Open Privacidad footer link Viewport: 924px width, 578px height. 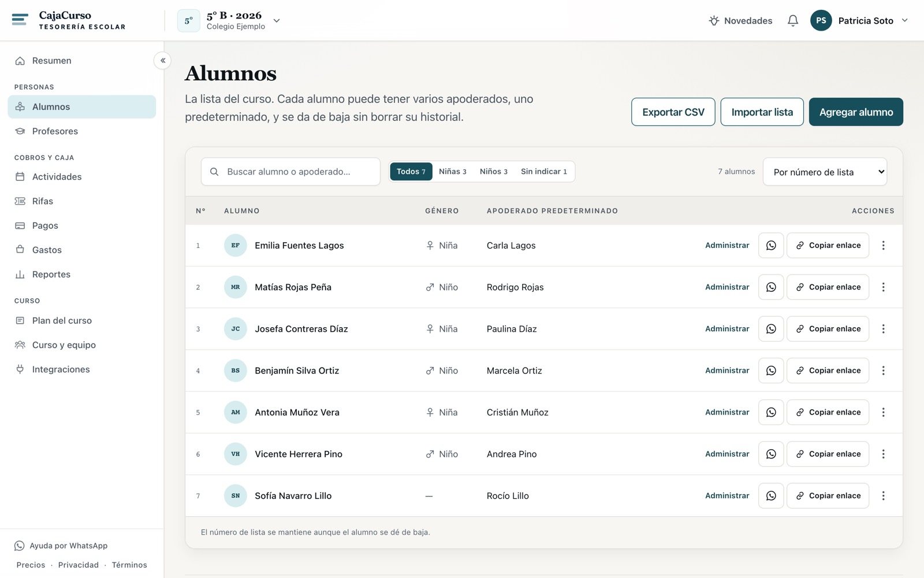(79, 565)
